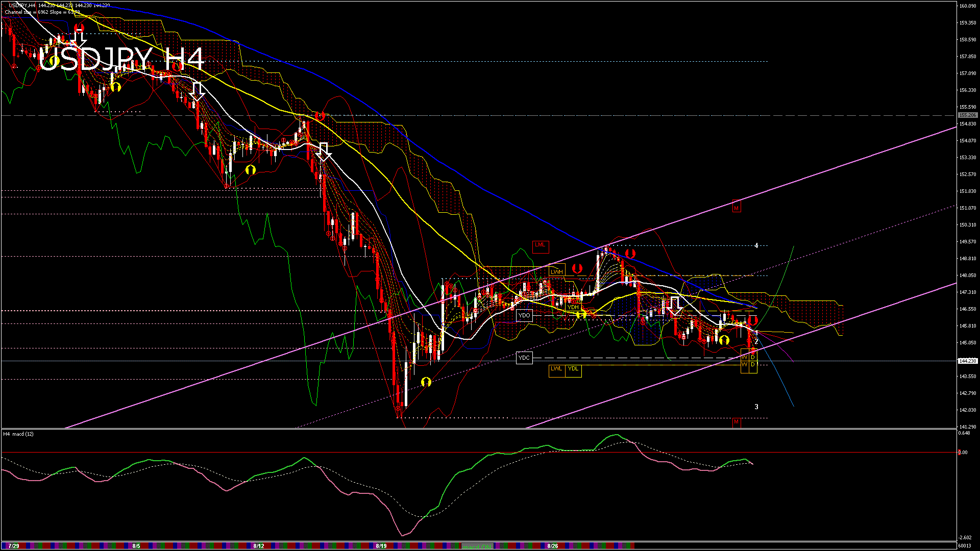This screenshot has width=980, height=551.
Task: Click current price tag 144.230 on axis
Action: tap(967, 361)
